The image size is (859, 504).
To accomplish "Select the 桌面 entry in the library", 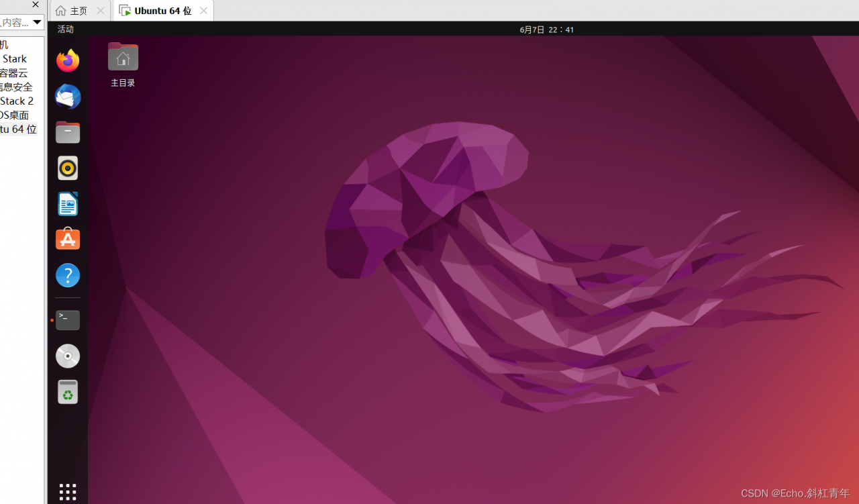I will pyautogui.click(x=15, y=115).
